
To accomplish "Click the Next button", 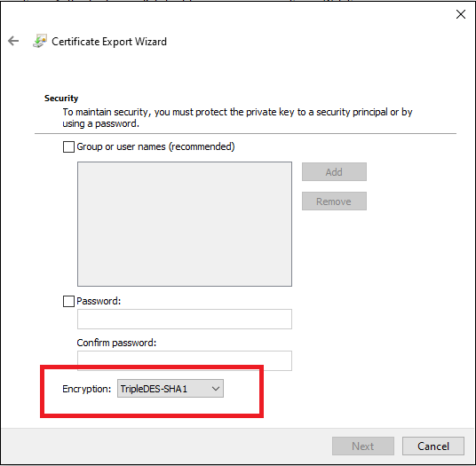I will 362,446.
